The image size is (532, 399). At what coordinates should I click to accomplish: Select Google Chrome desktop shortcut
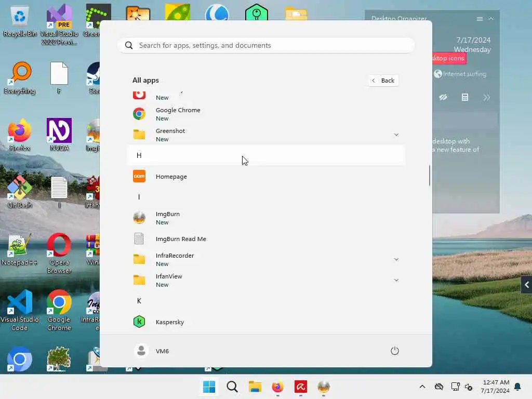(59, 310)
